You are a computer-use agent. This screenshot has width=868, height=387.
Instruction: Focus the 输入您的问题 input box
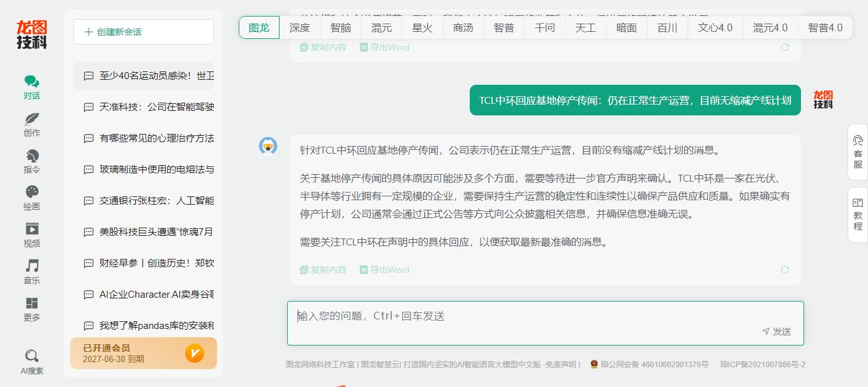(x=546, y=323)
